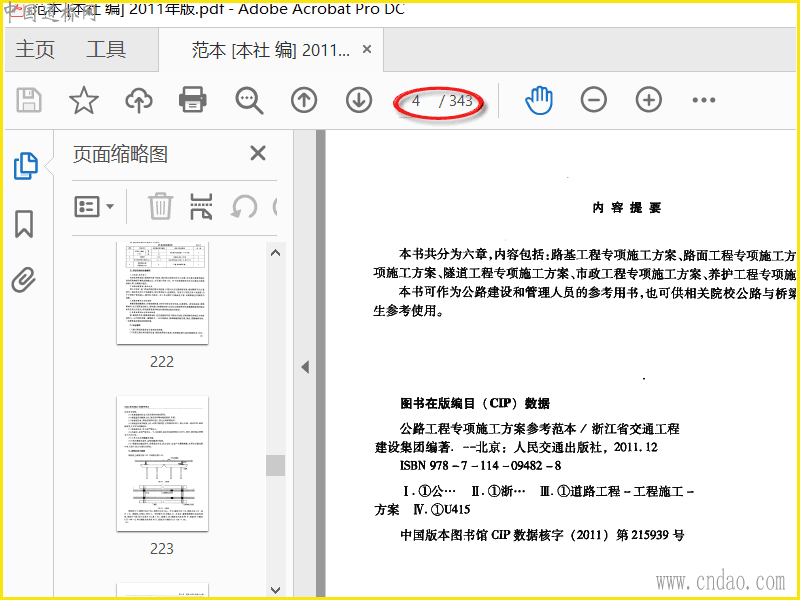Upload the file via the cloud icon
800x600 pixels.
tap(139, 100)
